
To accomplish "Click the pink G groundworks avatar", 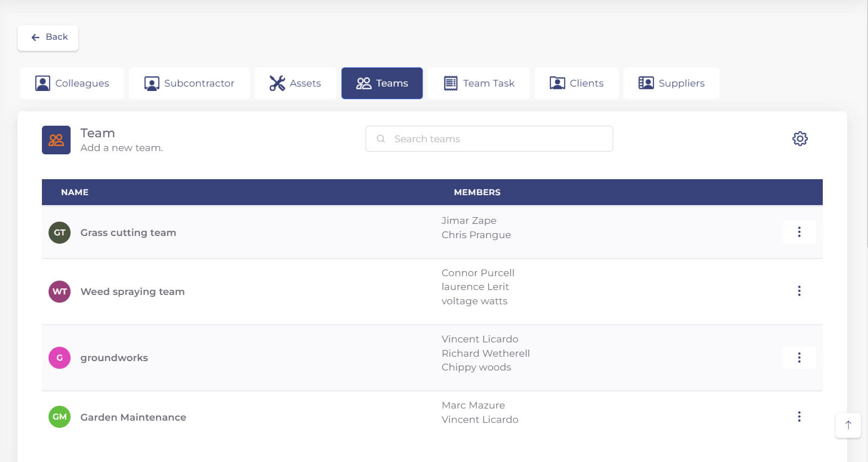I will pyautogui.click(x=60, y=358).
